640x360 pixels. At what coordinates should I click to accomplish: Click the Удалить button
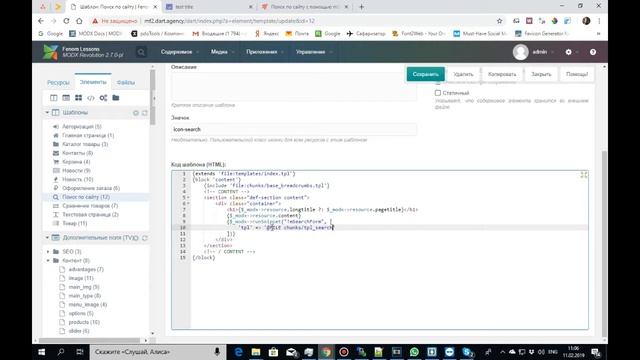point(463,74)
